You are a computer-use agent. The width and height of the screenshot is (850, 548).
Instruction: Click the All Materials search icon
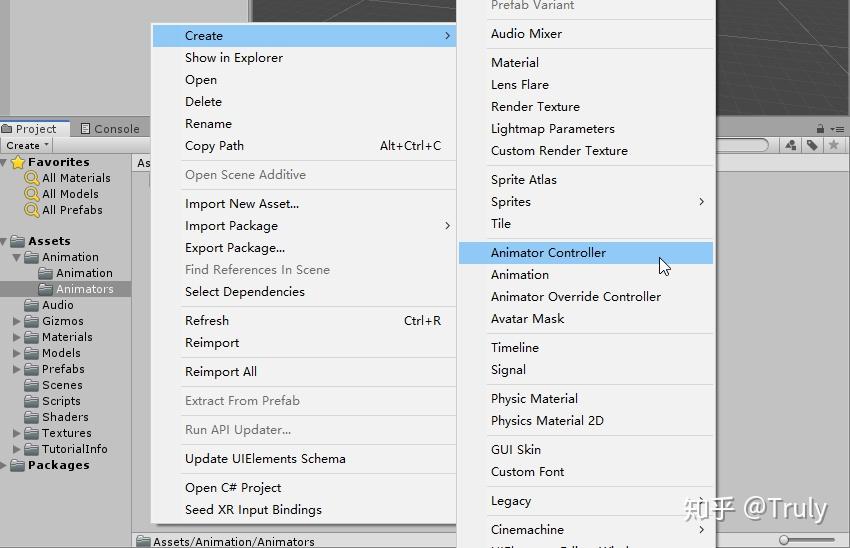click(x=32, y=178)
